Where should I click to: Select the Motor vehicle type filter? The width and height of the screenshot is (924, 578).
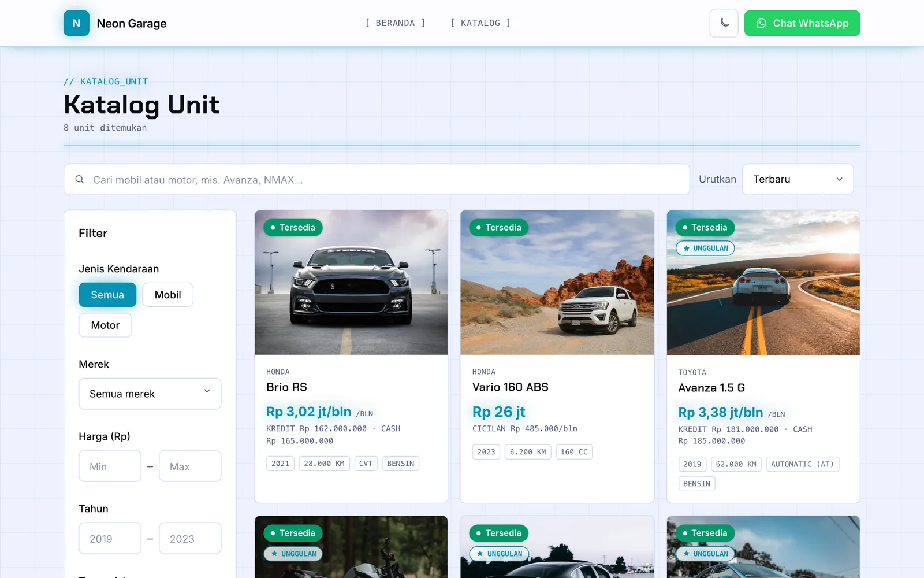tap(105, 325)
